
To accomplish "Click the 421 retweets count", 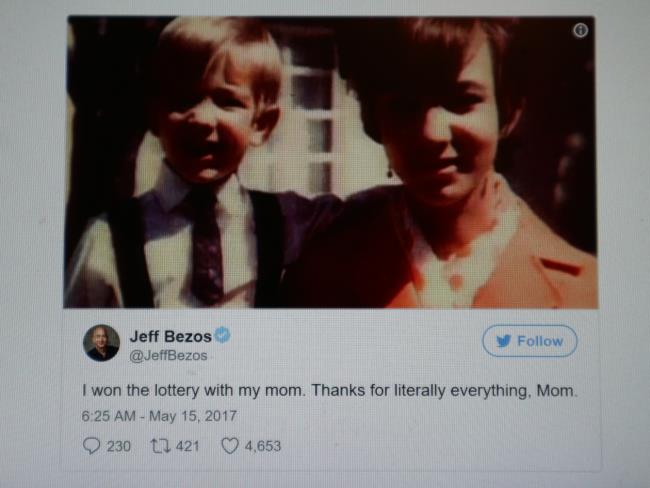I will tap(188, 446).
